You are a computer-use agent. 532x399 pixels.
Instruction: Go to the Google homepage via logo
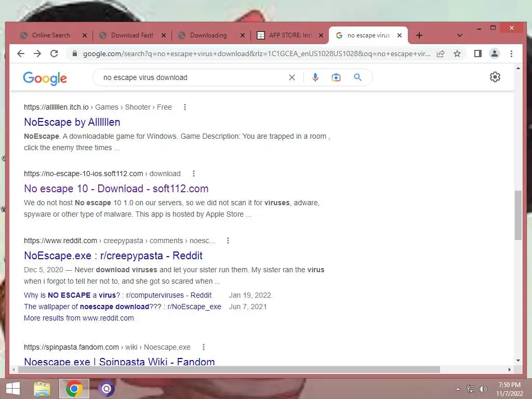pos(45,78)
